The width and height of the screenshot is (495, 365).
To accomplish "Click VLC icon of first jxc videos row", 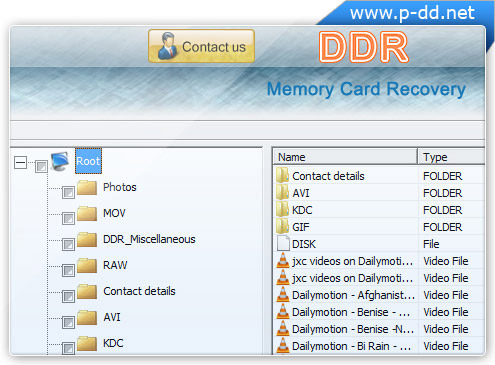I will tap(283, 260).
